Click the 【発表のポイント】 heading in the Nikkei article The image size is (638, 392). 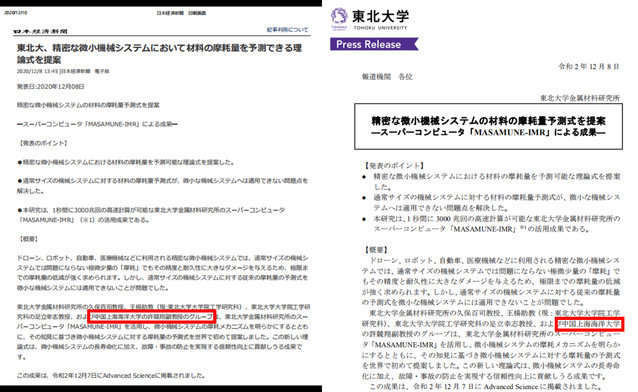point(43,143)
